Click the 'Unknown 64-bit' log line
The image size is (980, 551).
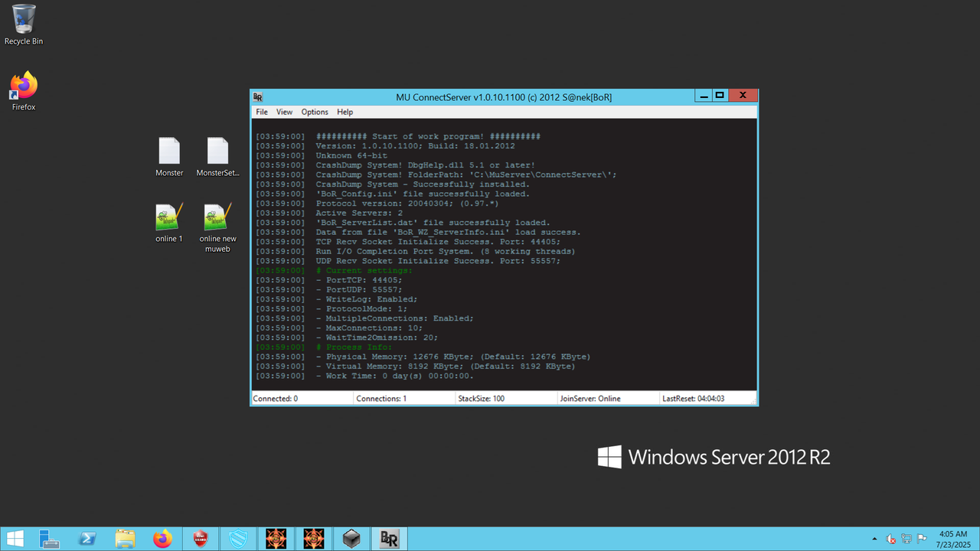pos(322,155)
